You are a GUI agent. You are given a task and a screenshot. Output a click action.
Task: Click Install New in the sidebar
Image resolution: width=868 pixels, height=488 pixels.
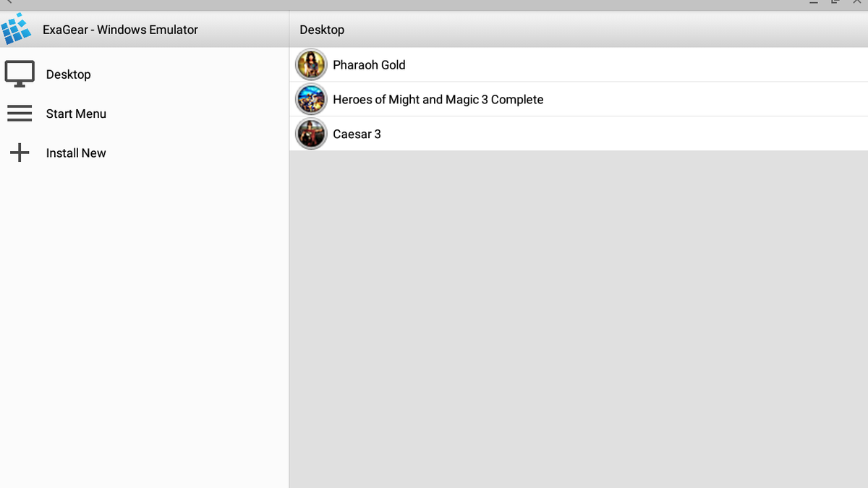pyautogui.click(x=76, y=153)
